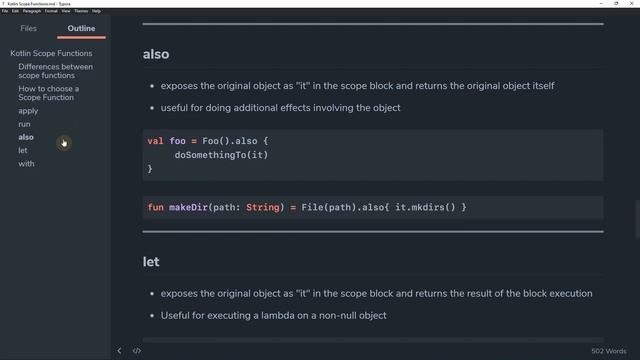Open the Paragraph menu
The height and width of the screenshot is (360, 640).
32,11
